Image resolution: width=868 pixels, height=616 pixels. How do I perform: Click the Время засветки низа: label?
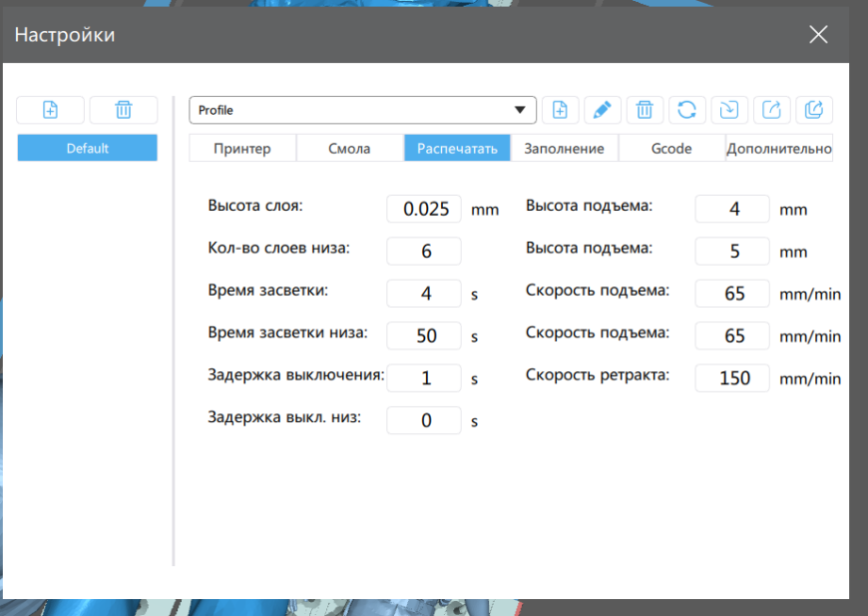coord(288,332)
